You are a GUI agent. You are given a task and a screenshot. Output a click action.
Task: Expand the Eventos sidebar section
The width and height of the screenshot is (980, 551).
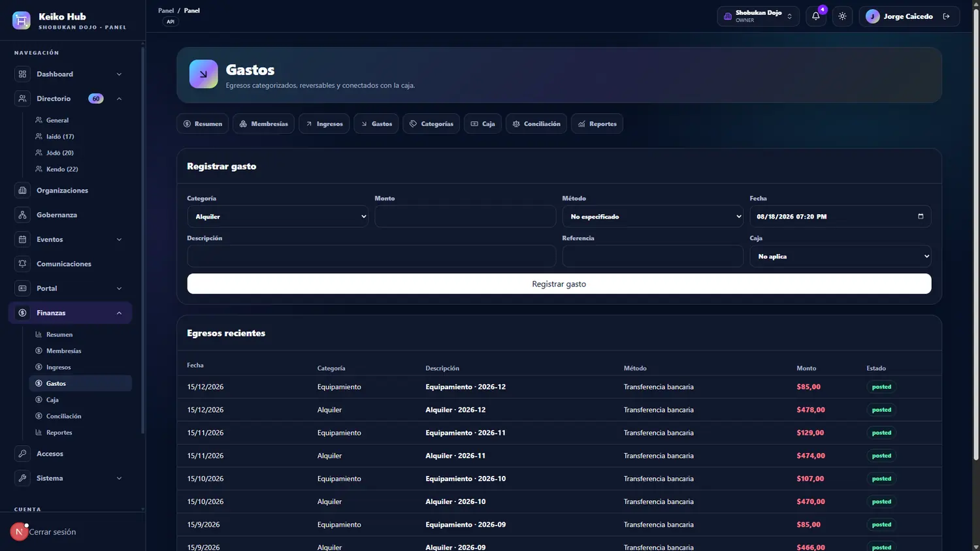point(119,240)
